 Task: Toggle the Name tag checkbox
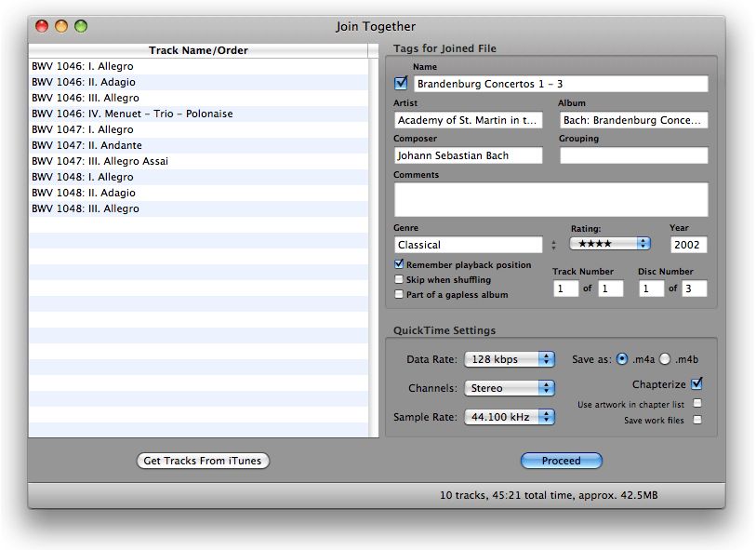402,84
